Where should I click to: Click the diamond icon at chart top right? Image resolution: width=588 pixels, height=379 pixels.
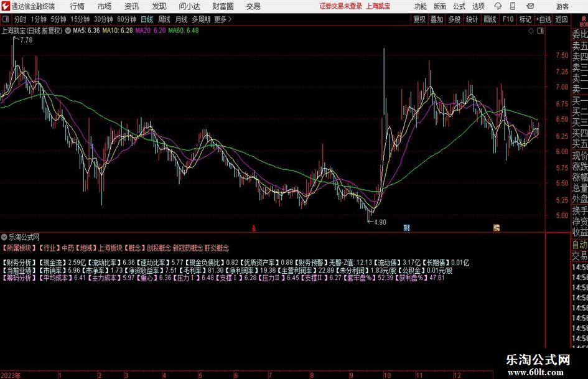(x=531, y=30)
